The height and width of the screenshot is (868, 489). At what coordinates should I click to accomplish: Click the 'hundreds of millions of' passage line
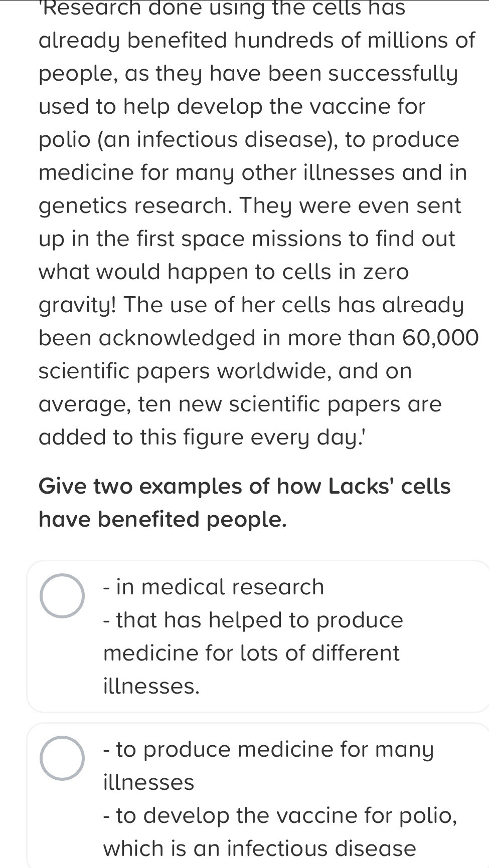tap(256, 40)
